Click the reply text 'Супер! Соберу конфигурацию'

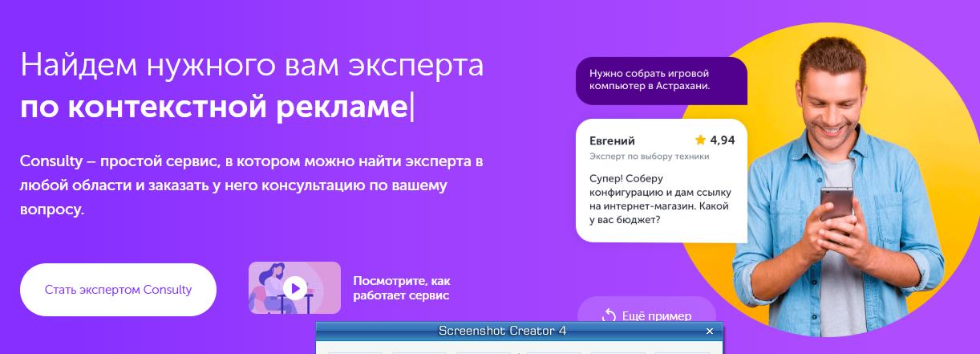pyautogui.click(x=661, y=198)
